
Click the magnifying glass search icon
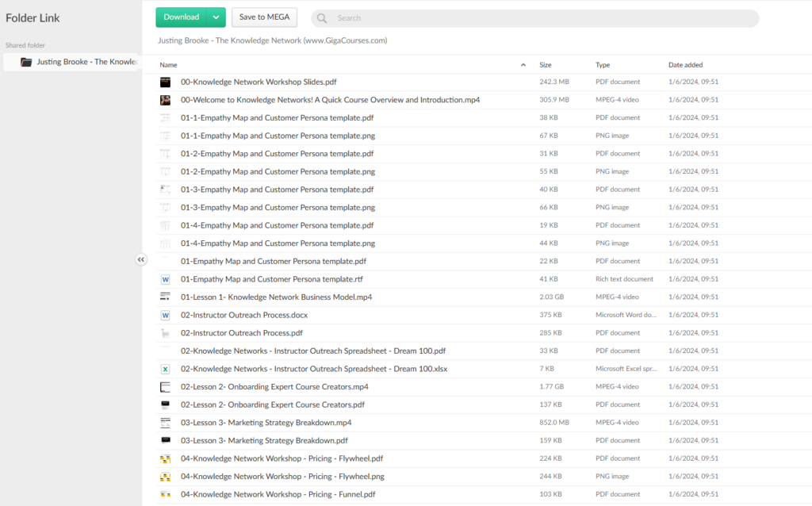coord(322,18)
